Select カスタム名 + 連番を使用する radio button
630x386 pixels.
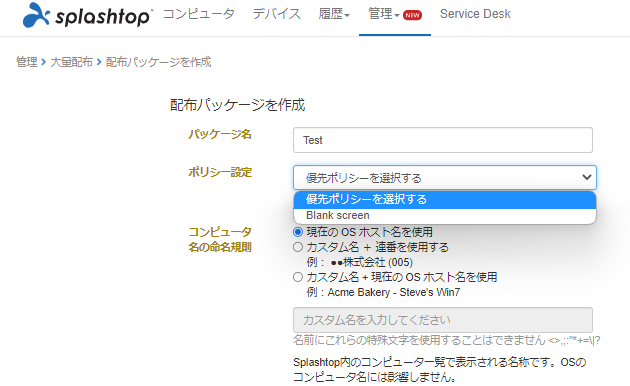click(x=298, y=247)
